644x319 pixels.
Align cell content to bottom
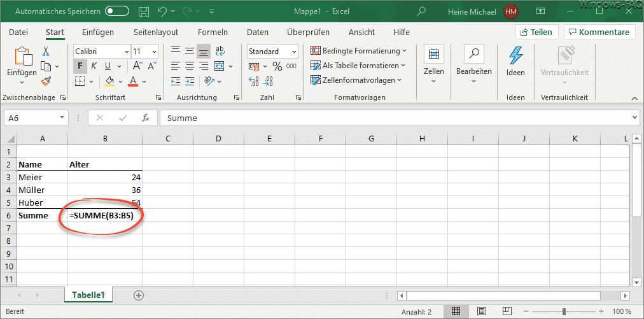[x=203, y=51]
